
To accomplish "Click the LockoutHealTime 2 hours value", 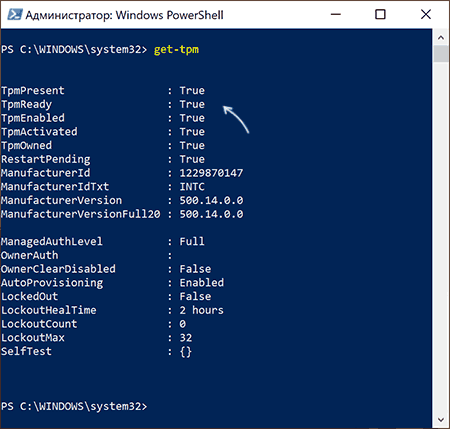I will 202,310.
